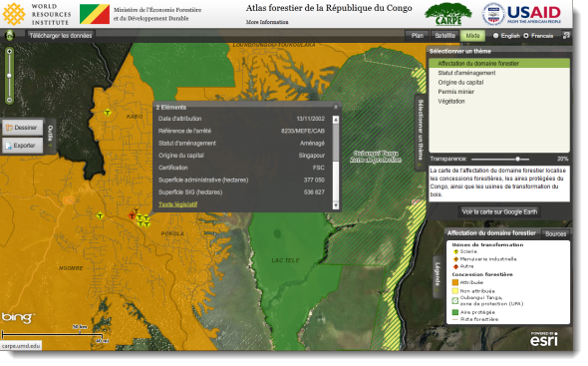Click the CARPE tree logo
This screenshot has height=366, width=588.
(448, 14)
